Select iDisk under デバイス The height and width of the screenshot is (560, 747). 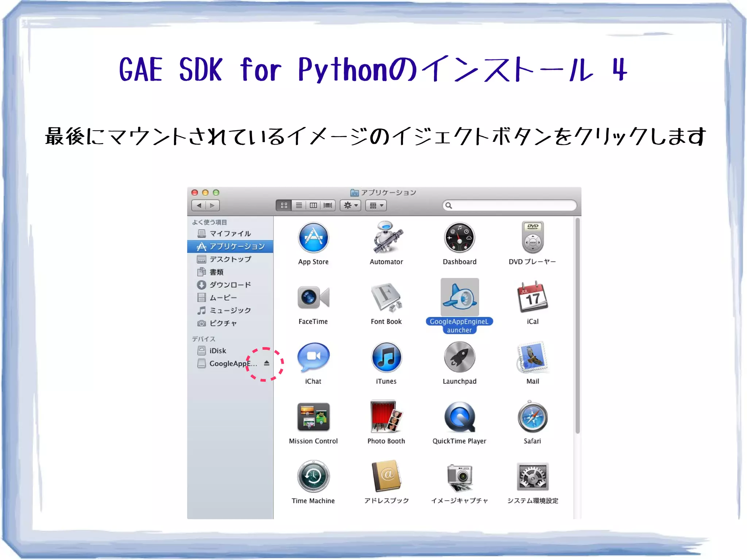click(x=230, y=351)
